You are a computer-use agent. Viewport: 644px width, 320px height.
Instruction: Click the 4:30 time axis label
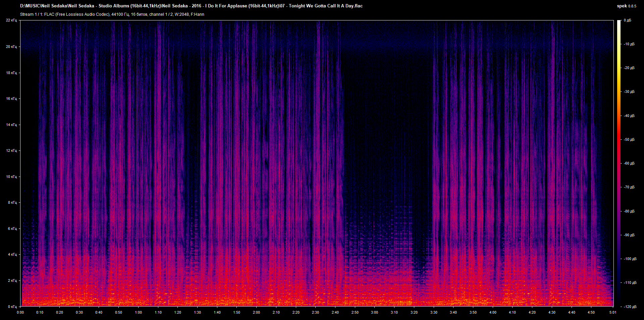(x=552, y=312)
